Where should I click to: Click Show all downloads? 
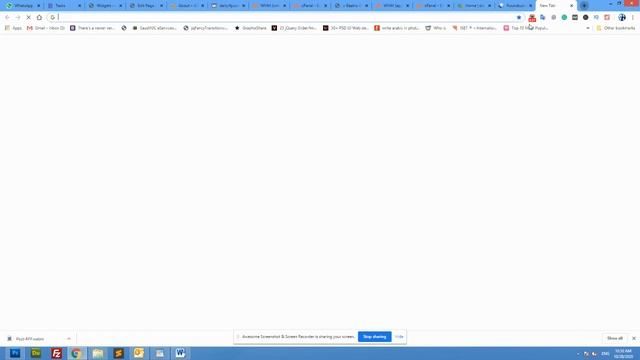tap(615, 338)
